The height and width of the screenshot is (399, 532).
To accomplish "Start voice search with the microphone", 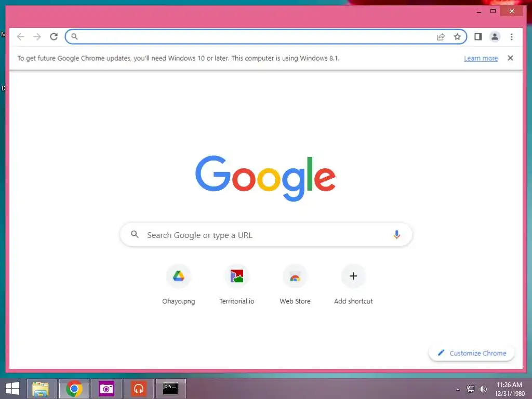I will tap(396, 234).
